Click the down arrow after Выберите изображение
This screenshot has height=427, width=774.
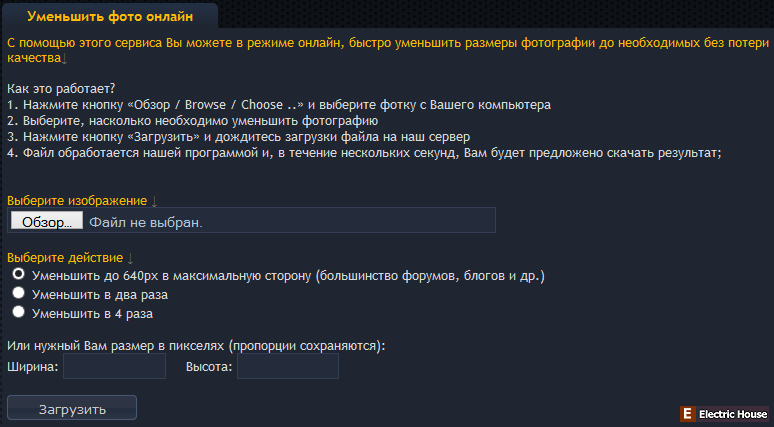point(154,201)
